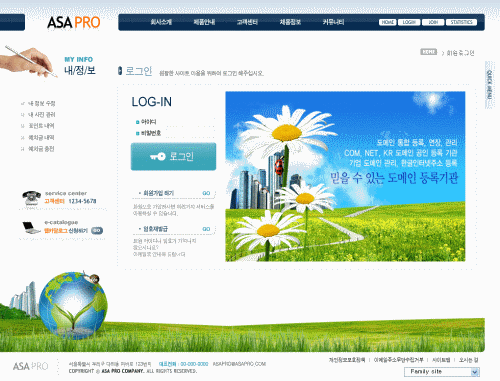Click the JOIN button in header

pos(433,22)
